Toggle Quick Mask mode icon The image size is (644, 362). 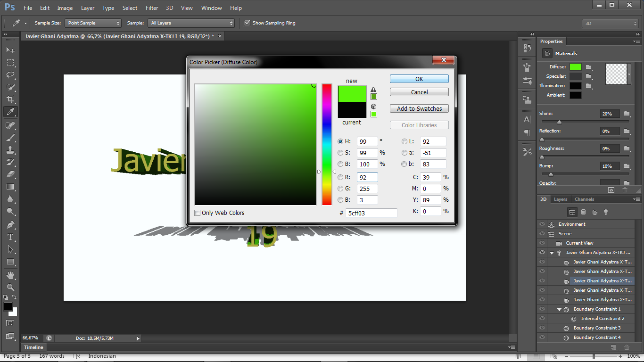pos(10,323)
